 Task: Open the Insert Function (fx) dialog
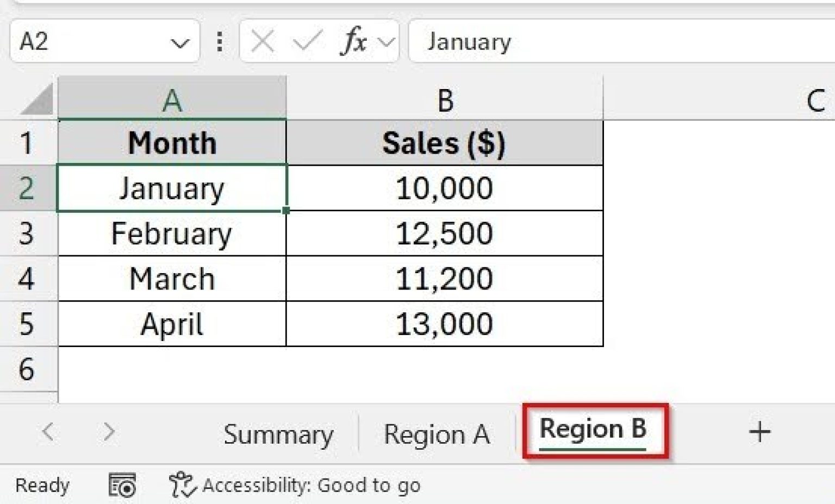(x=353, y=40)
